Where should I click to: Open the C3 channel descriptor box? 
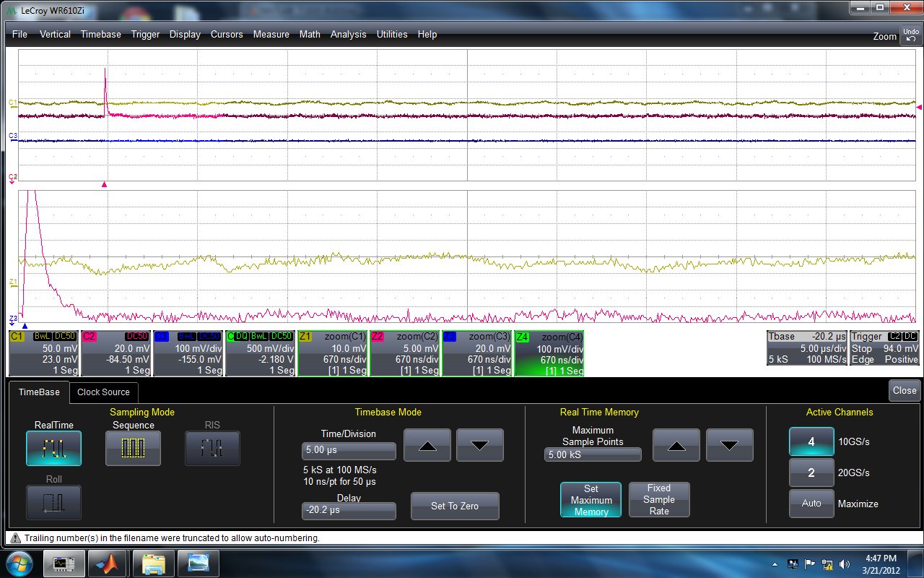(188, 353)
